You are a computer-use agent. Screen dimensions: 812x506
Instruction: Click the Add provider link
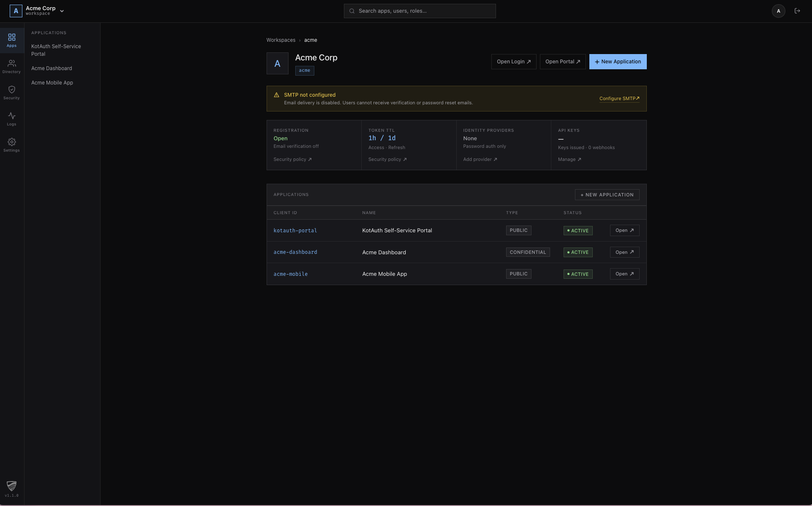coord(480,160)
